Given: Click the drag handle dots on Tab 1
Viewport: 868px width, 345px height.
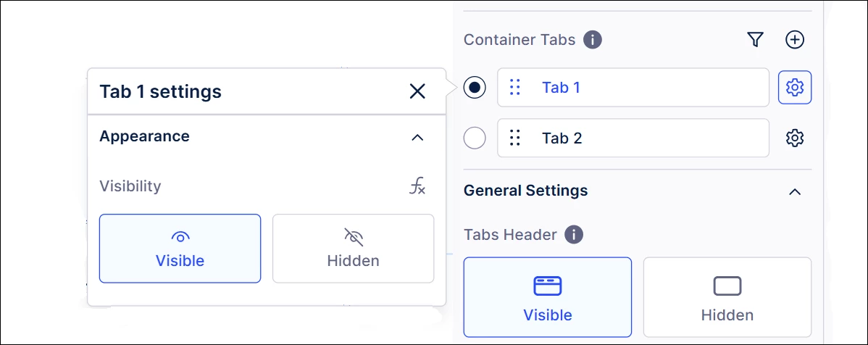Looking at the screenshot, I should 515,88.
